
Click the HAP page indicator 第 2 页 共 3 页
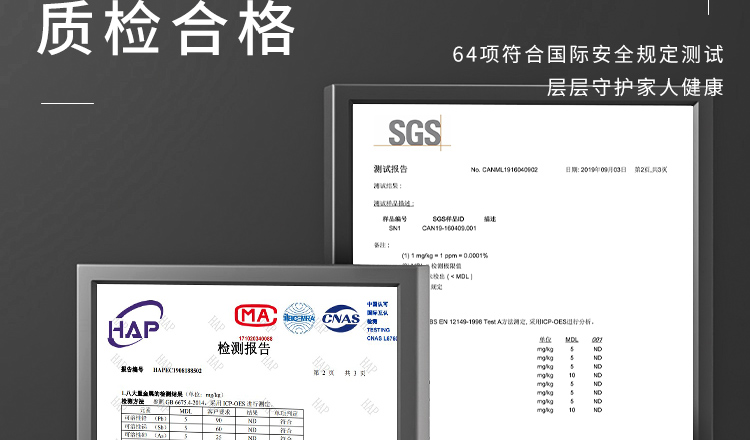click(x=339, y=373)
